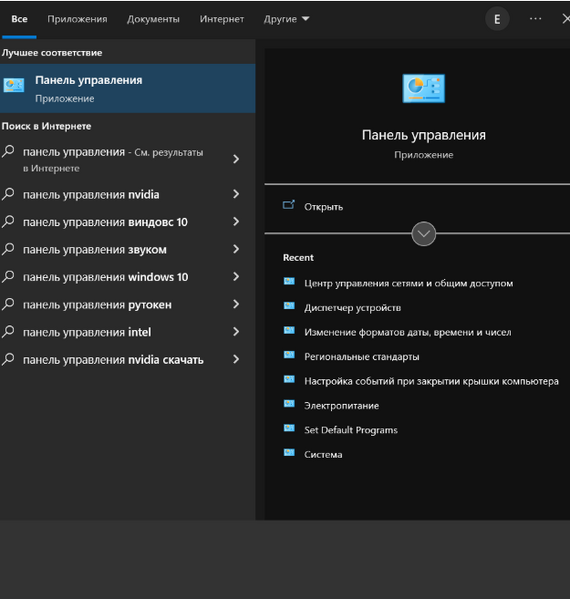Screen dimensions: 570x599
Task: Open the three-dots options menu
Action: click(535, 19)
